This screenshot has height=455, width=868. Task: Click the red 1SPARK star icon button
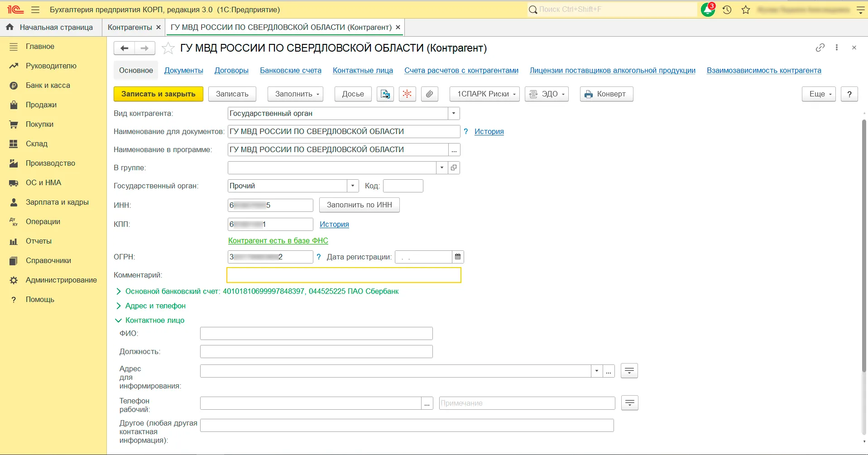click(x=407, y=94)
